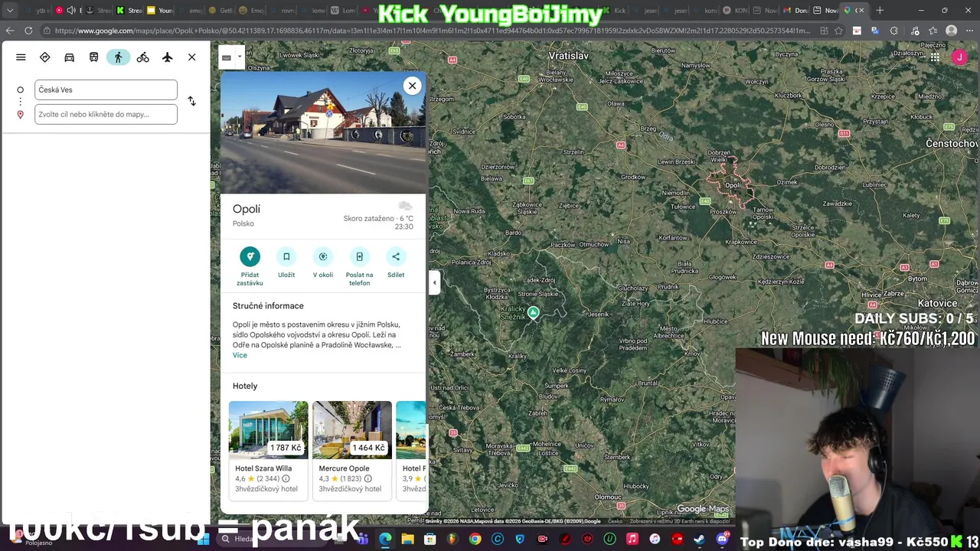Open File Explorer from taskbar
This screenshot has width=980, height=551.
click(408, 540)
